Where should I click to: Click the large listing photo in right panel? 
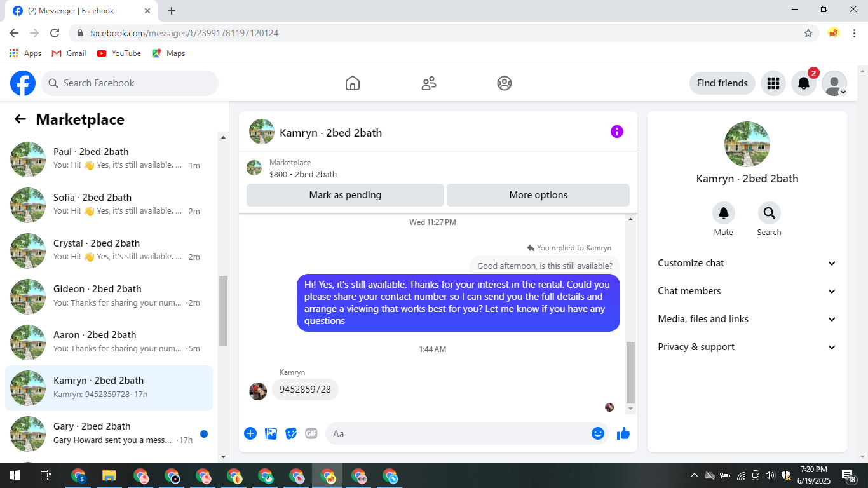[747, 144]
